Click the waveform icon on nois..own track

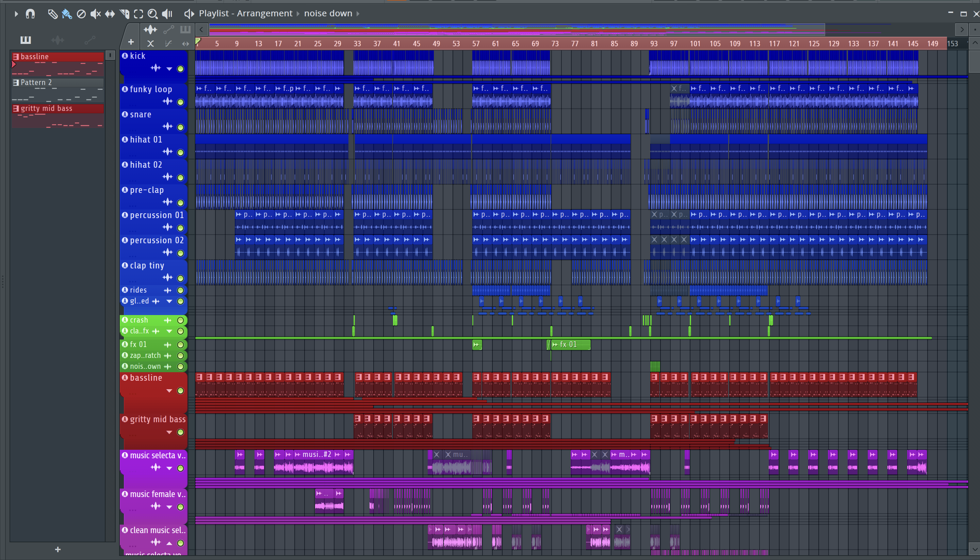point(167,366)
